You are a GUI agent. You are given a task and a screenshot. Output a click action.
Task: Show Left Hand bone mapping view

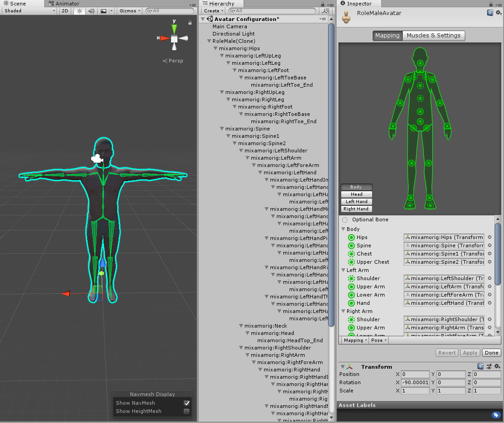click(x=356, y=202)
